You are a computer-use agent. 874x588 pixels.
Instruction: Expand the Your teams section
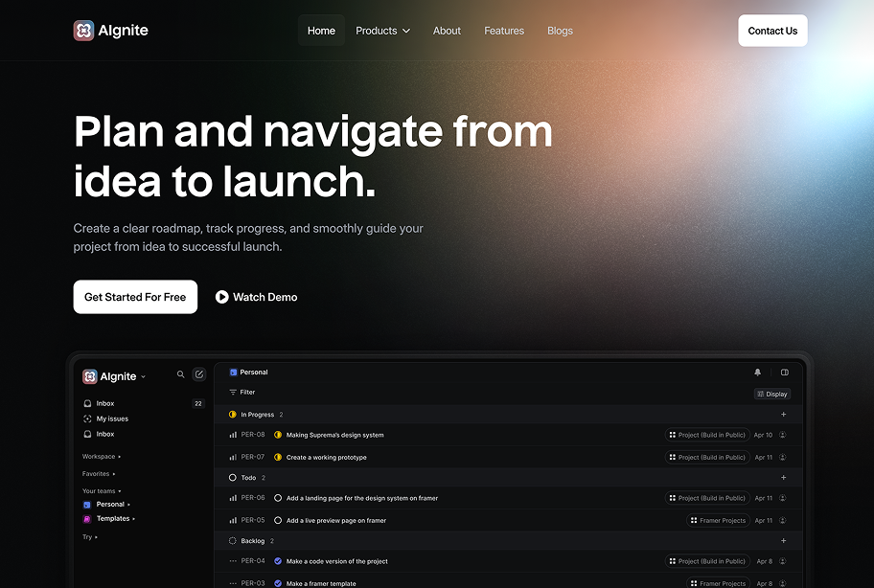pyautogui.click(x=99, y=490)
